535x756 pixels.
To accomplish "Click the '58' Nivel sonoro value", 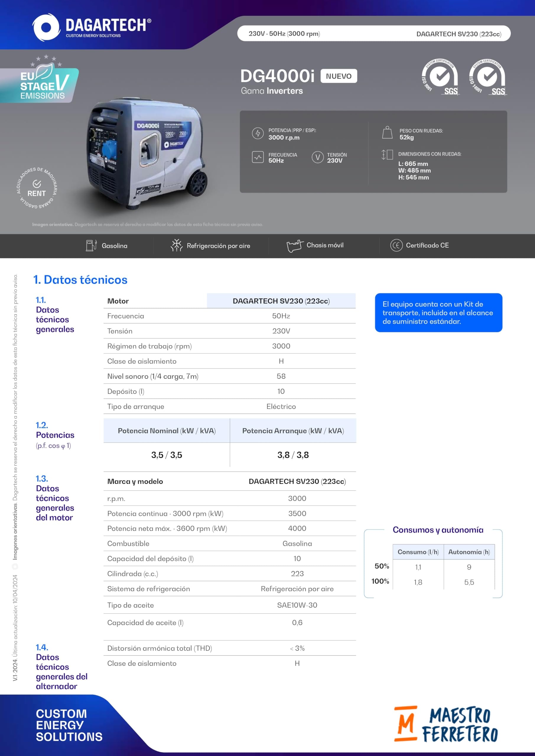I will pos(281,376).
